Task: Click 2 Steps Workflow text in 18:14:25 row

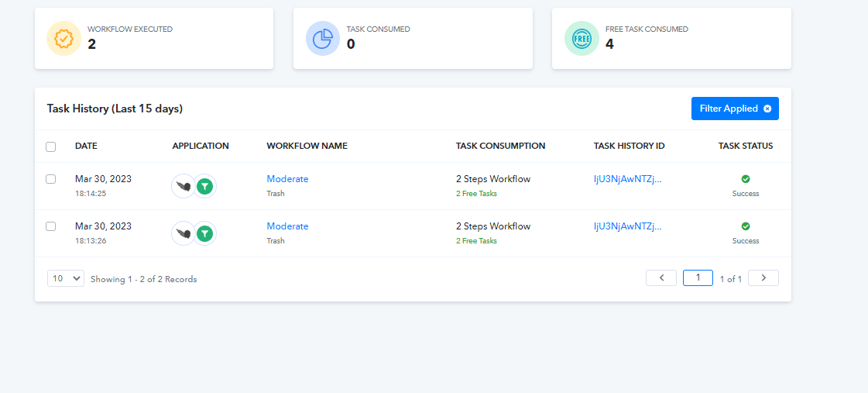Action: tap(493, 179)
